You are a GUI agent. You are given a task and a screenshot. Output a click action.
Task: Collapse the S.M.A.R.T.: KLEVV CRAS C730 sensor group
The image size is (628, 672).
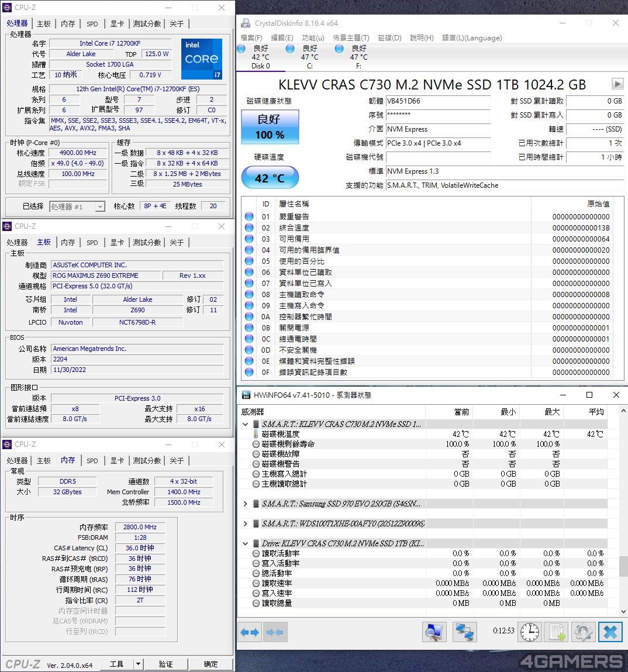[x=246, y=424]
